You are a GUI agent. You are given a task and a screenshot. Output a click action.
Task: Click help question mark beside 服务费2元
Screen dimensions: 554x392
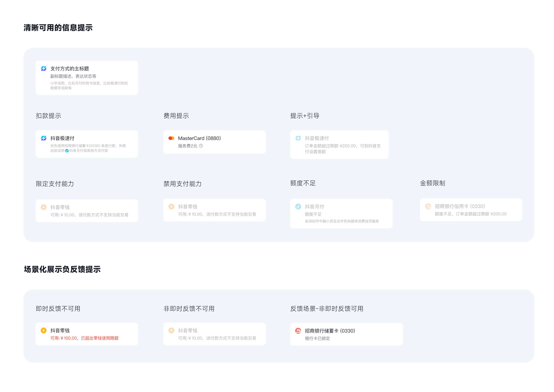pos(201,146)
